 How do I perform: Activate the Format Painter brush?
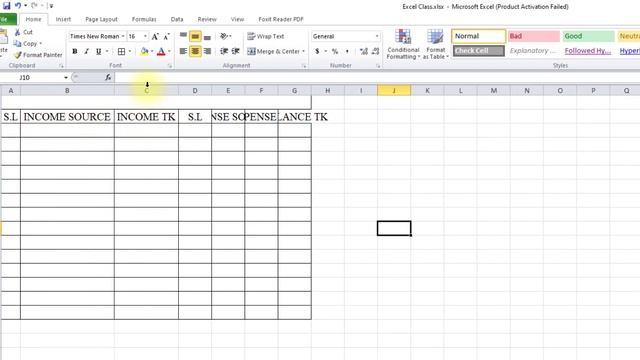[x=18, y=55]
